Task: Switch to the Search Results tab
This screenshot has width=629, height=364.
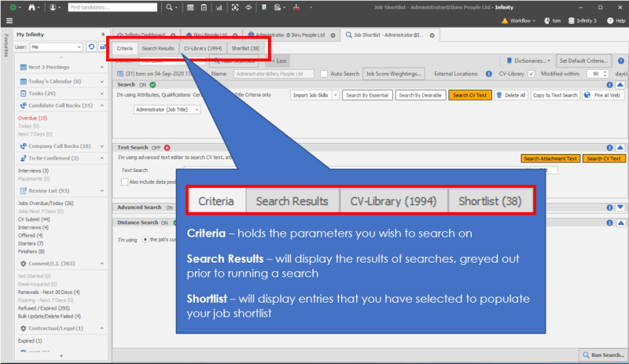Action: click(158, 49)
